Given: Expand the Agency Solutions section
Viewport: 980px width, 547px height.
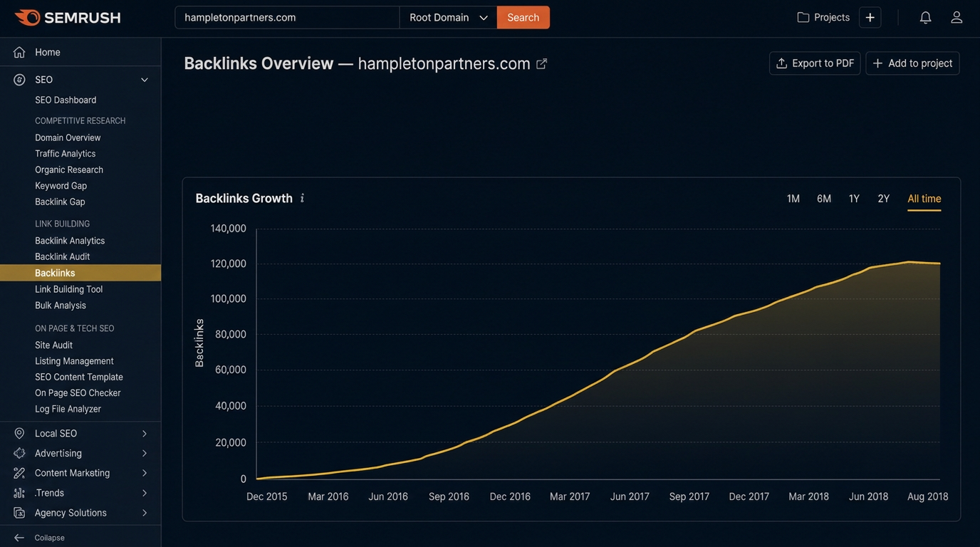Looking at the screenshot, I should click(145, 513).
